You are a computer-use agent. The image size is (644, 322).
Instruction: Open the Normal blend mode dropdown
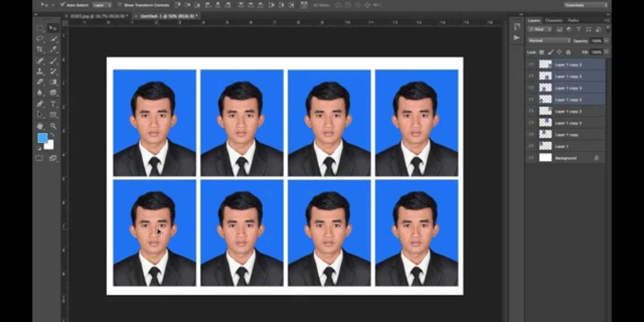[550, 41]
